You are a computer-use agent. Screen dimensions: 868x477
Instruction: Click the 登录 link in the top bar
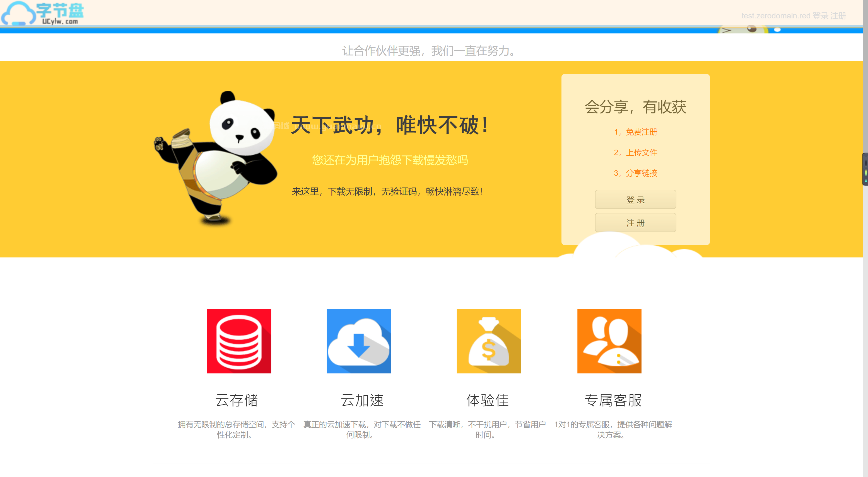pyautogui.click(x=821, y=16)
